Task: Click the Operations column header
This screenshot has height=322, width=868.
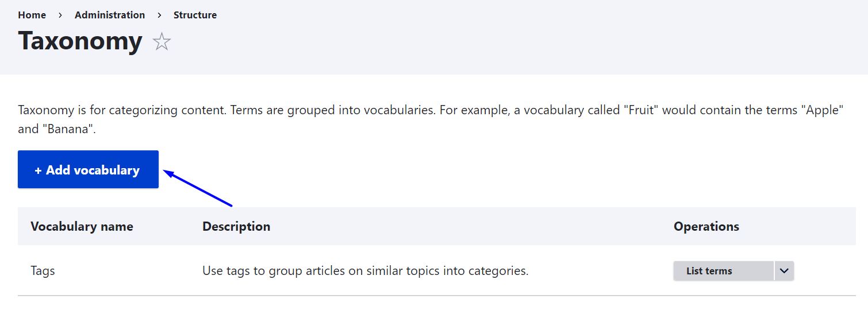Action: [706, 226]
